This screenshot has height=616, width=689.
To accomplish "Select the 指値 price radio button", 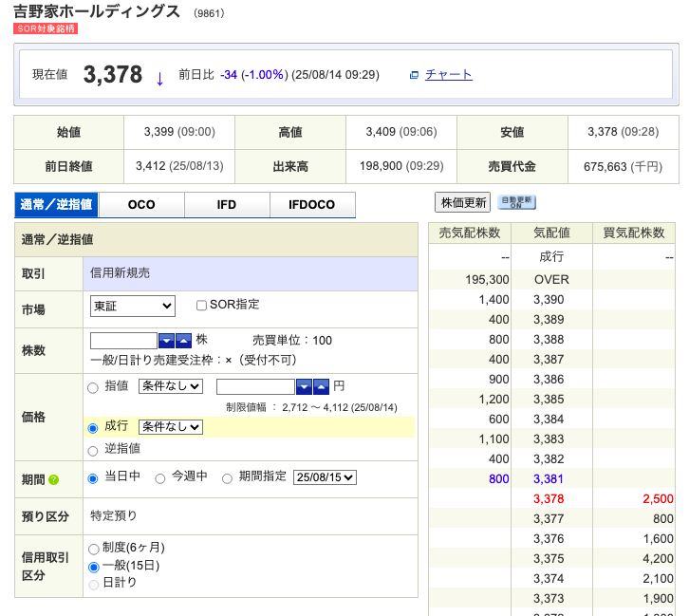I will (x=93, y=387).
